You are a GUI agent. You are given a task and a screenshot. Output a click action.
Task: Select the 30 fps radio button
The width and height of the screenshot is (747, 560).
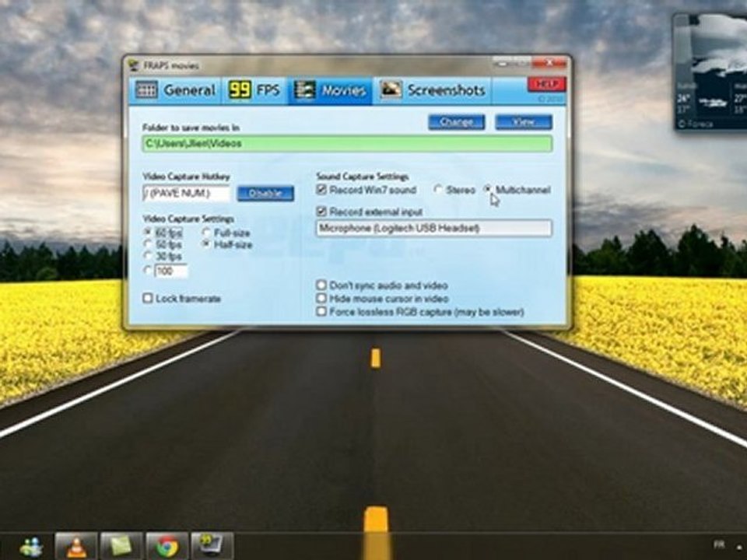tap(148, 256)
